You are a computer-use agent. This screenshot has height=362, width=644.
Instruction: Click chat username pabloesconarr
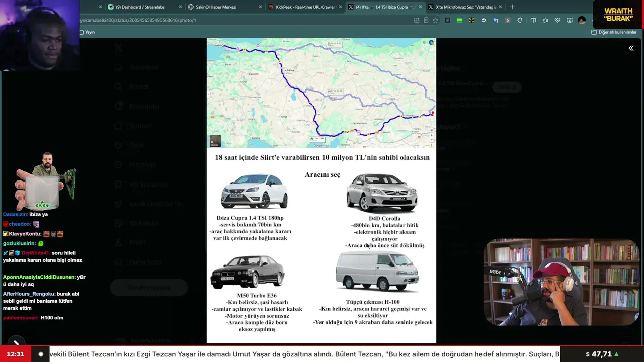(21, 318)
